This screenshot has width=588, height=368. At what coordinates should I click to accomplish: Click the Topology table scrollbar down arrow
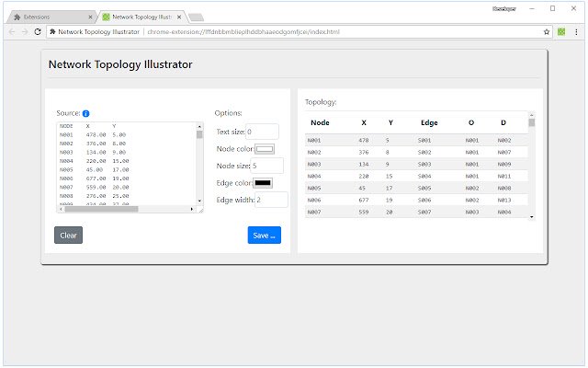532,217
